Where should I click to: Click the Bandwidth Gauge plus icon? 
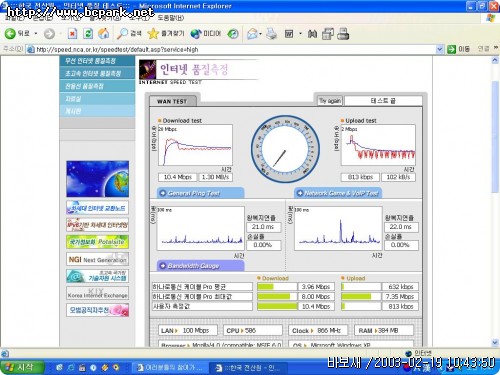pyautogui.click(x=163, y=265)
